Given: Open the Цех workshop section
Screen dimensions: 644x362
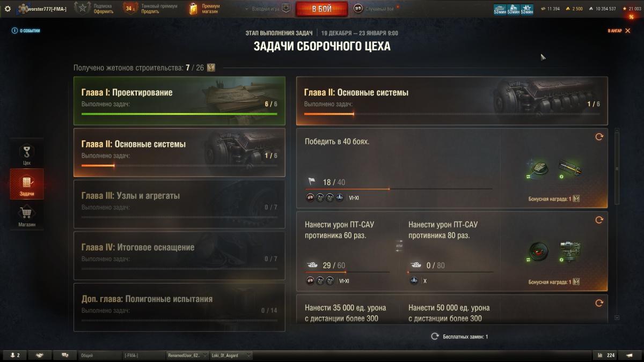Looking at the screenshot, I should tap(27, 154).
